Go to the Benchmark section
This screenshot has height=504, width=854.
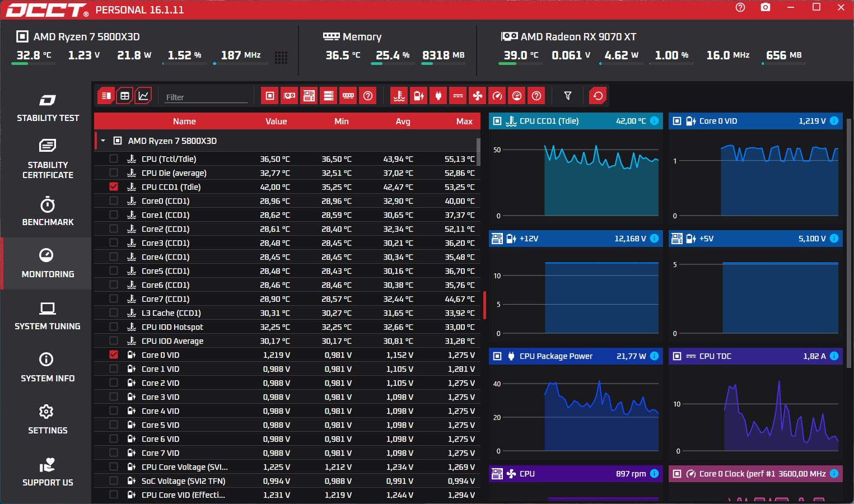[x=48, y=211]
